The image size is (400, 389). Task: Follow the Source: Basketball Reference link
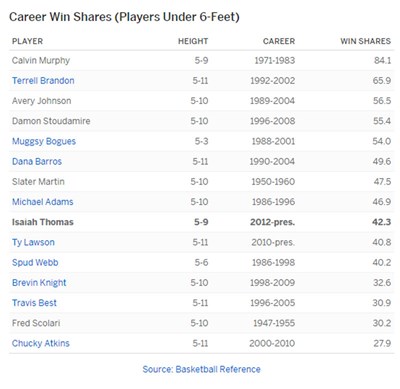click(x=201, y=369)
